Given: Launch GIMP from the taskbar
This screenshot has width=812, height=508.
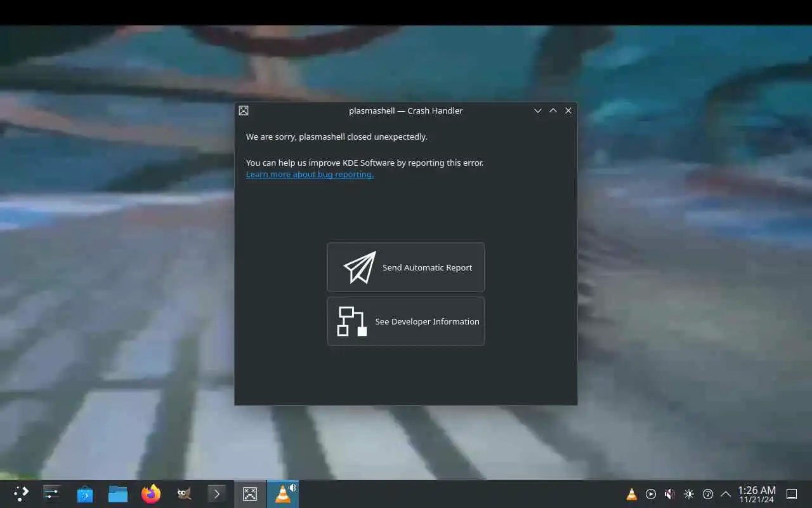Looking at the screenshot, I should point(184,494).
